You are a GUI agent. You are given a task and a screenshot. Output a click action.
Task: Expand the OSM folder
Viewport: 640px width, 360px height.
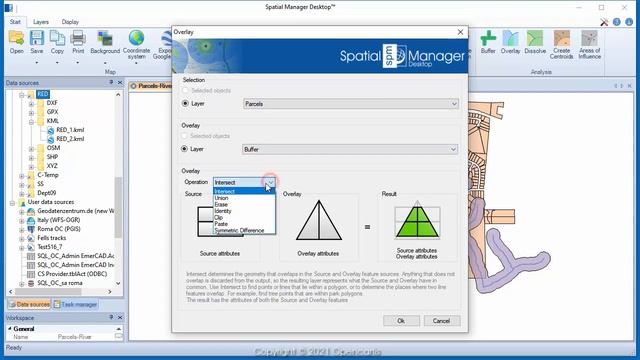(31, 148)
